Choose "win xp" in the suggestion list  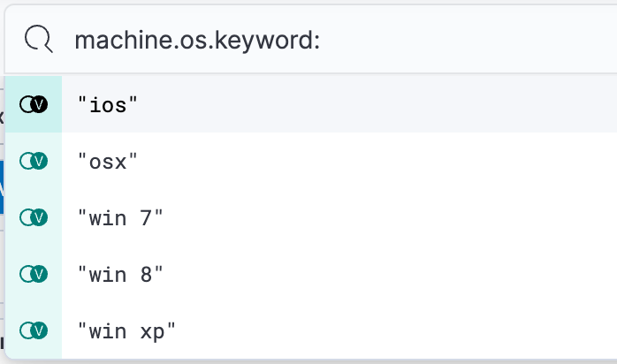click(x=126, y=330)
